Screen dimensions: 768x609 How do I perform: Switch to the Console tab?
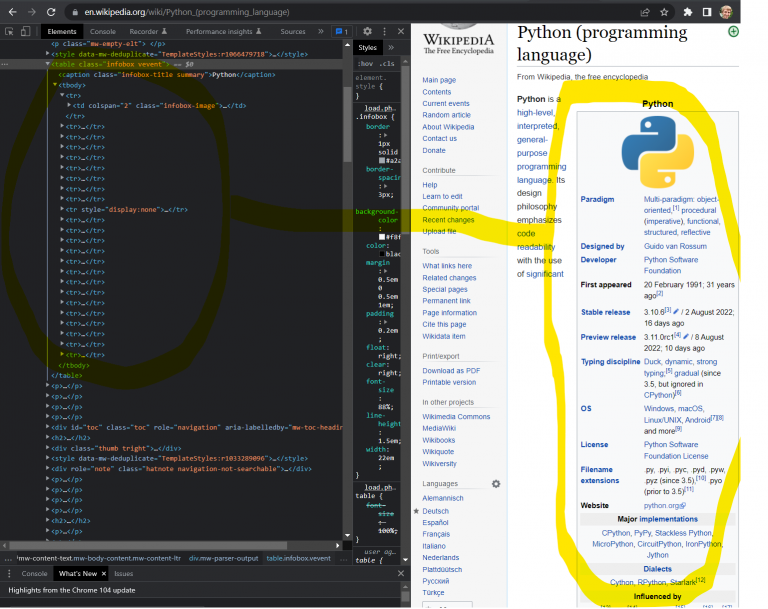[x=103, y=31]
